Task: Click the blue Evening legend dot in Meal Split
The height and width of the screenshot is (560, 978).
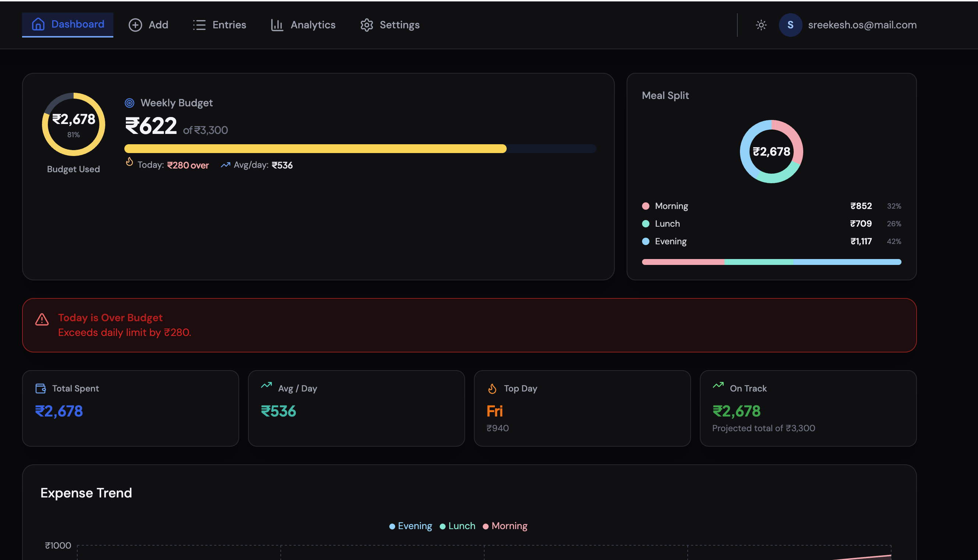Action: [x=646, y=241]
